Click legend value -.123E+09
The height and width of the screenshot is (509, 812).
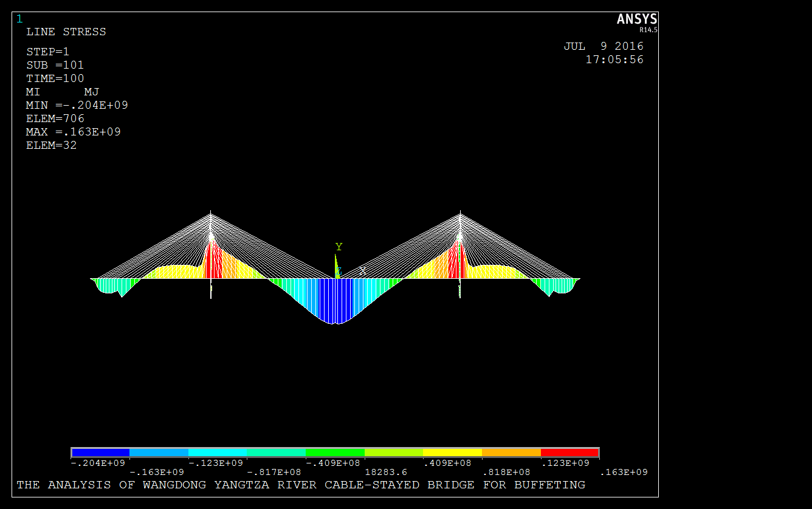[x=216, y=463]
